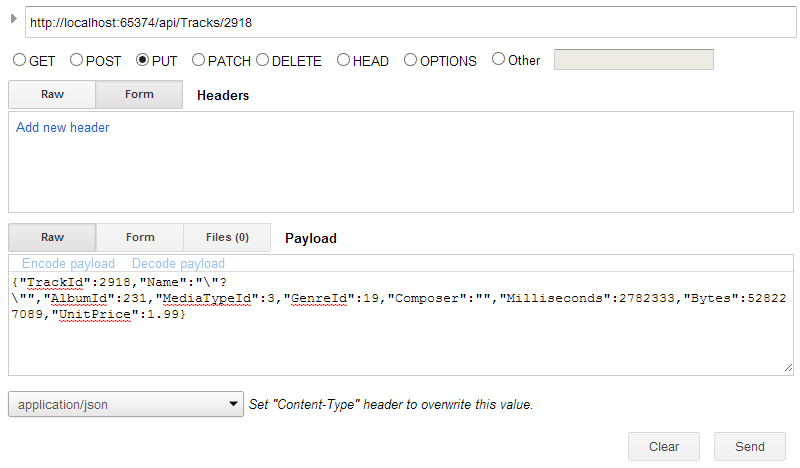Viewport: 800px width, 468px height.
Task: Click the custom method text field
Action: point(634,60)
